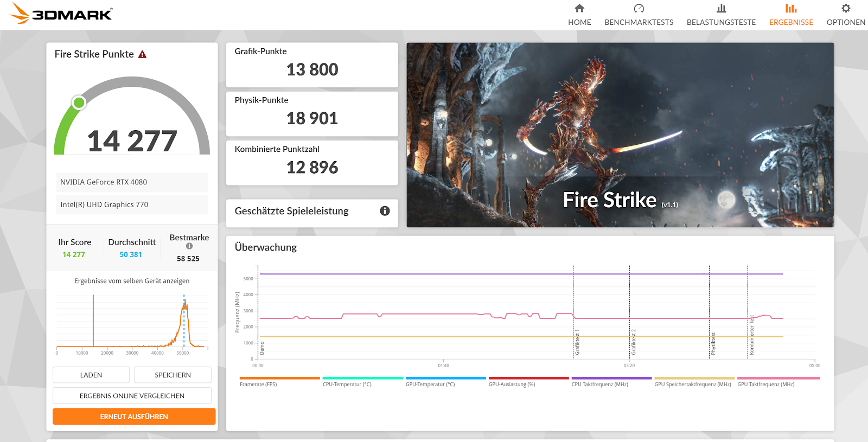868x442 pixels.
Task: Toggle Framerate (FPS) legend entry
Action: [x=279, y=381]
